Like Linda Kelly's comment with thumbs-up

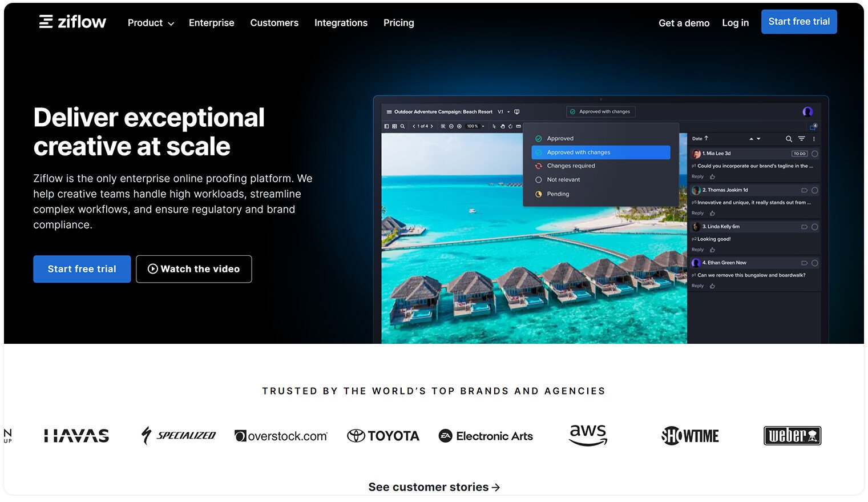click(712, 250)
